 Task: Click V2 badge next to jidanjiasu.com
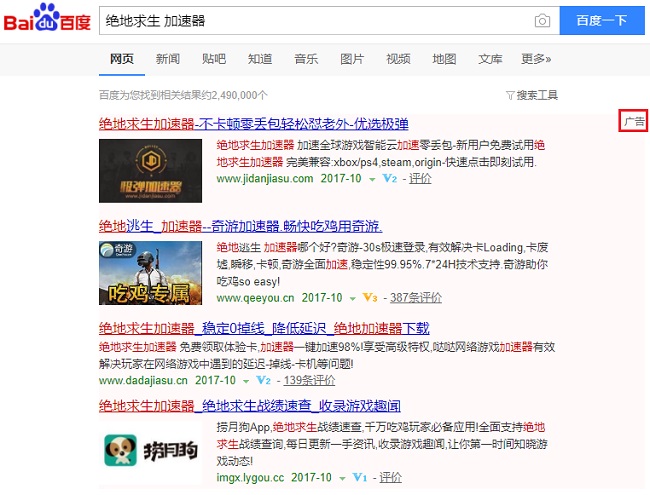[389, 179]
